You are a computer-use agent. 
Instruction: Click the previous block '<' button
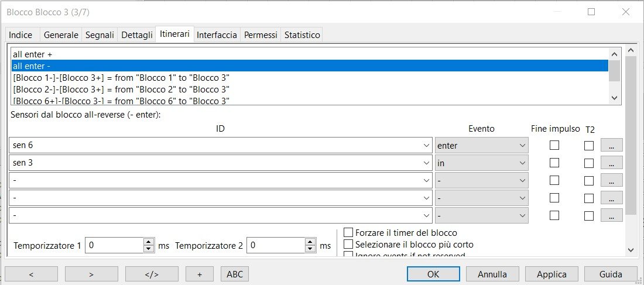[31, 274]
